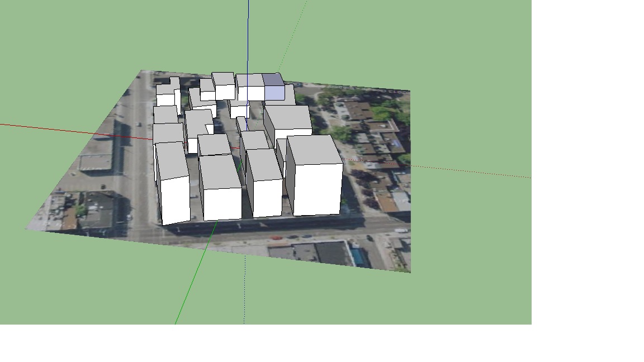This screenshot has width=644, height=362.
Task: Click the blank white area right of the viewport
Action: 587,168
